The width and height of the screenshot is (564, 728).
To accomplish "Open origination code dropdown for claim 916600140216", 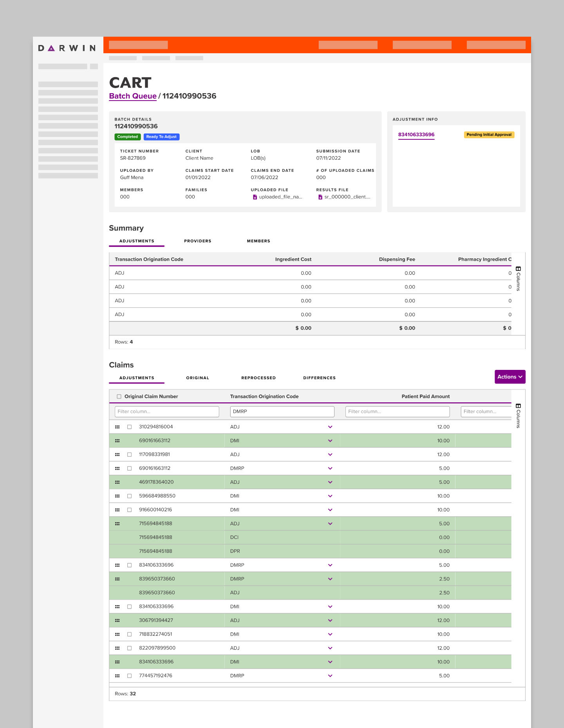I will click(x=330, y=510).
